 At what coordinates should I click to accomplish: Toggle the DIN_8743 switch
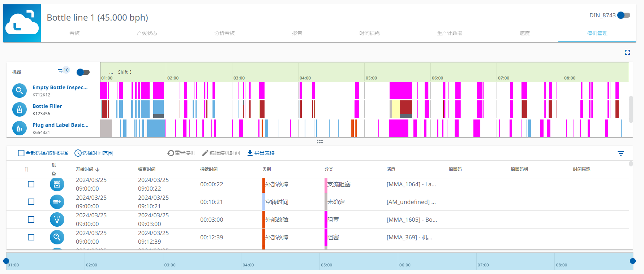[623, 15]
